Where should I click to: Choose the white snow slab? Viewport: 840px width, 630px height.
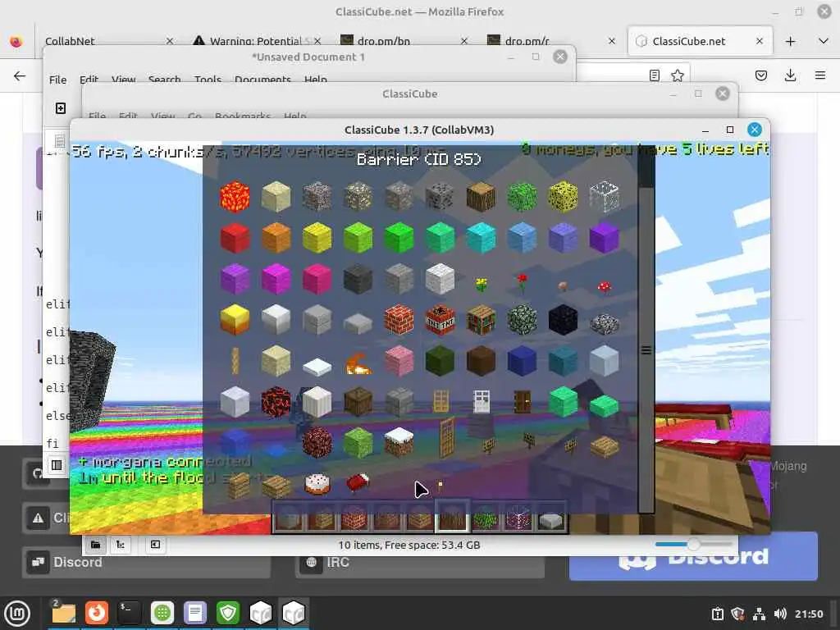click(317, 367)
